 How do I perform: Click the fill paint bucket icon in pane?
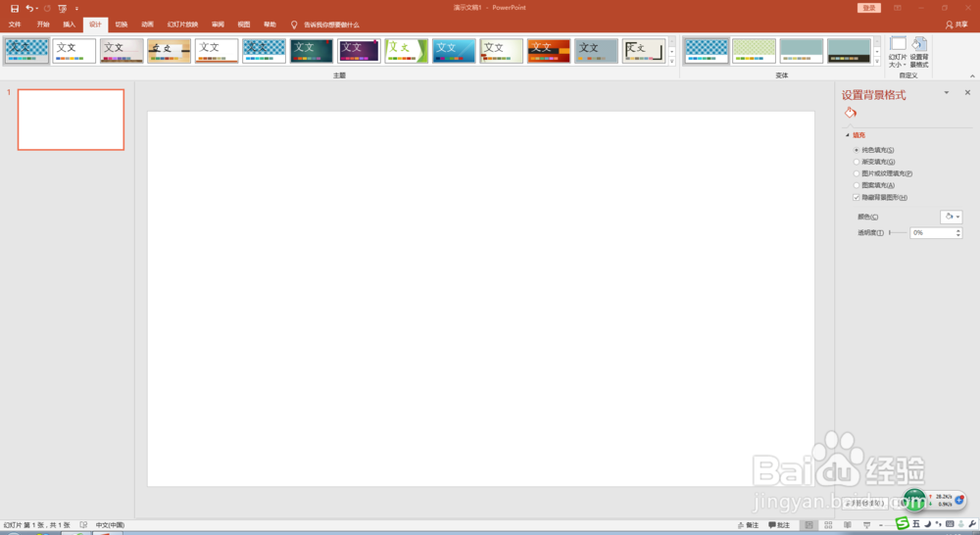point(850,113)
